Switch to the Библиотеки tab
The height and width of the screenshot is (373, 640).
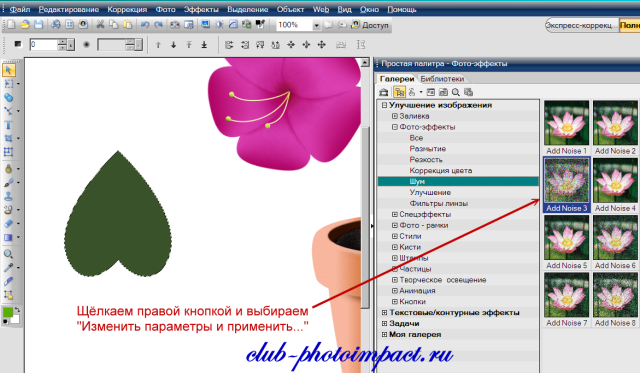click(x=442, y=79)
